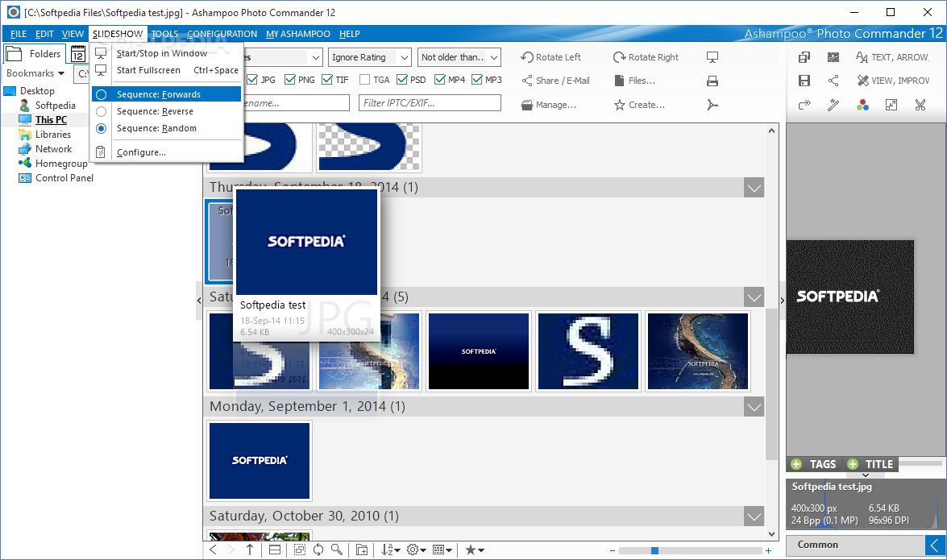Click the magnifier search icon in bottom toolbar
This screenshot has height=560, width=947.
tap(337, 550)
